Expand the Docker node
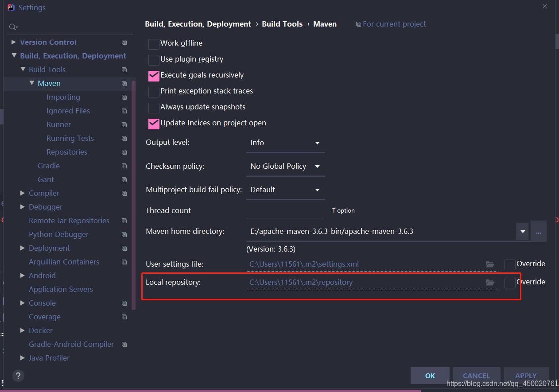Viewport: 559px width, 392px height. [23, 330]
